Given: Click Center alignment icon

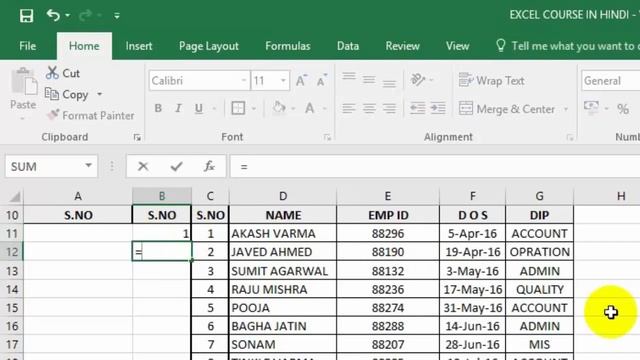Looking at the screenshot, I should tap(369, 108).
